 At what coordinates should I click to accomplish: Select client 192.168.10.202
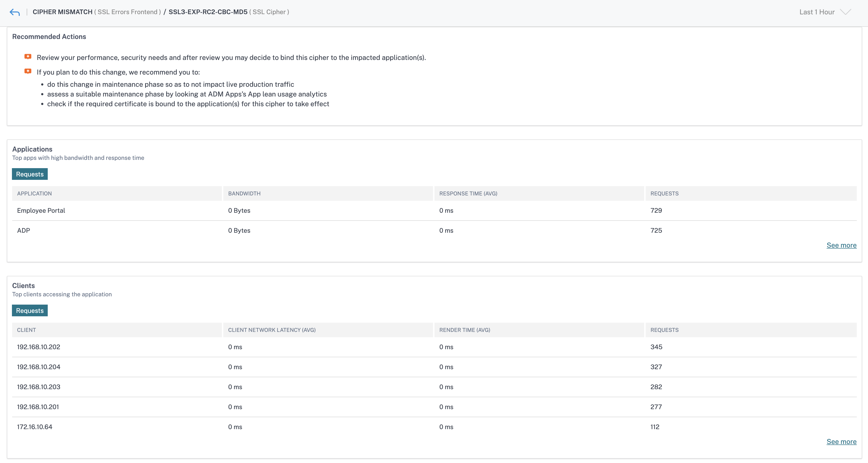click(38, 347)
